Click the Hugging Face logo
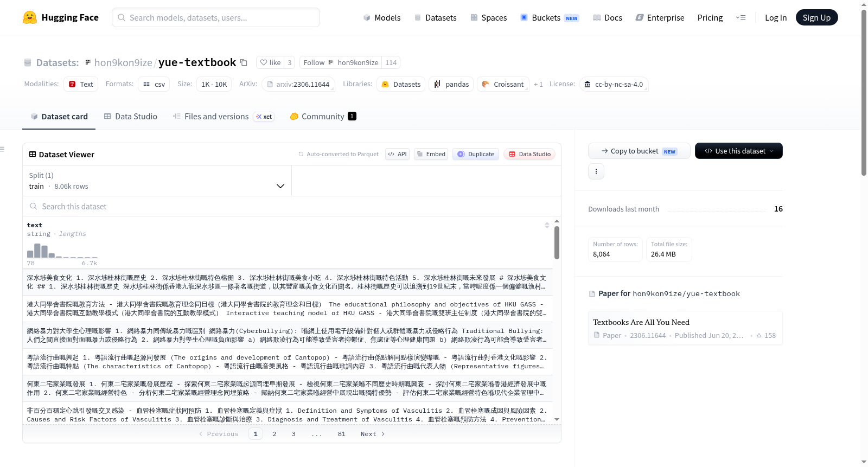The width and height of the screenshot is (868, 467). click(61, 17)
